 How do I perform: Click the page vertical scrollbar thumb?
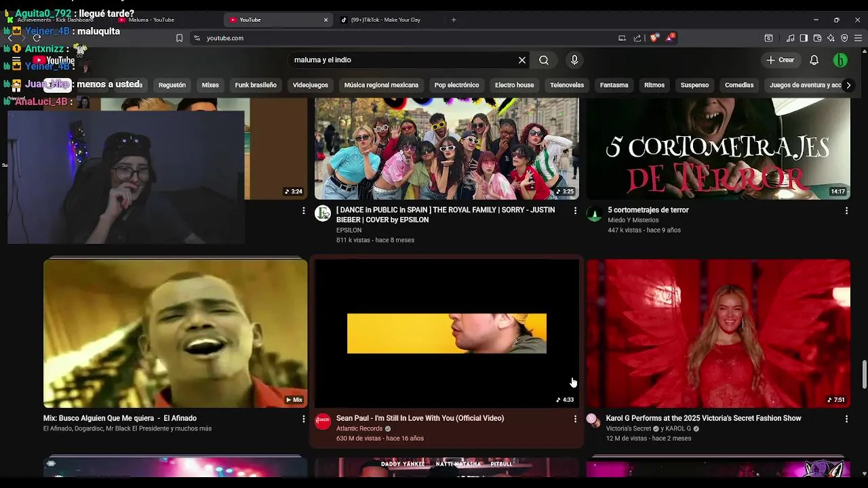pos(864,375)
